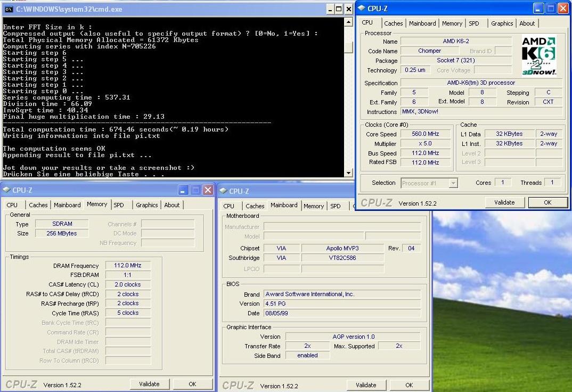Image resolution: width=572 pixels, height=392 pixels.
Task: Click the CPU-Z icon in the Memory window title bar
Action: click(6, 190)
